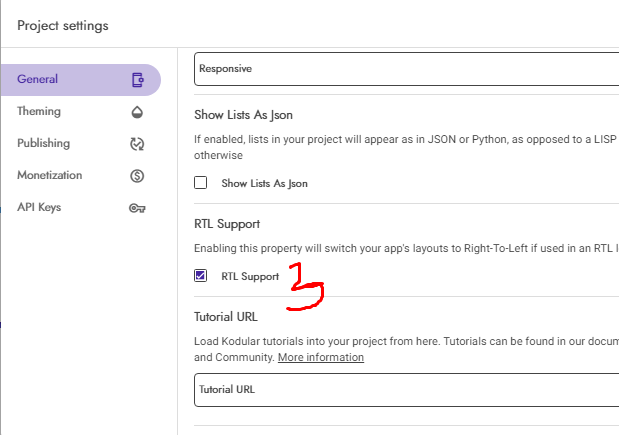Click the General tab's phone icon
619x435 pixels.
(138, 80)
